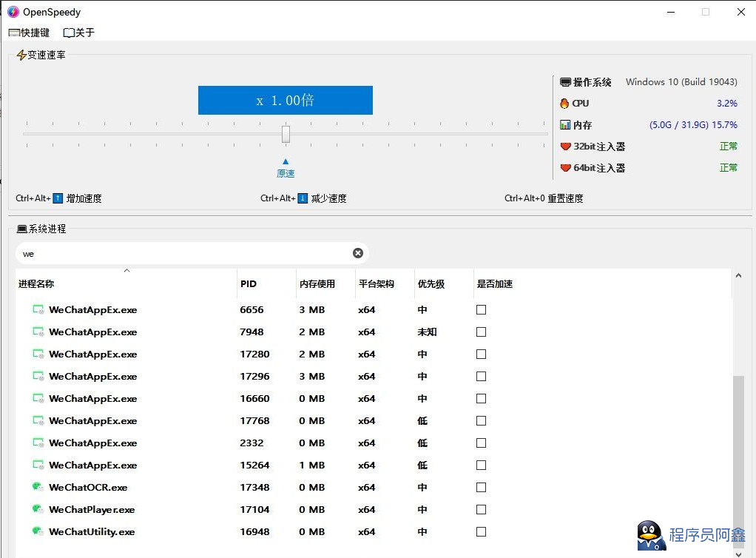
Task: Enable acceleration for WeChatAppEx.exe PID 17768
Action: (x=481, y=420)
